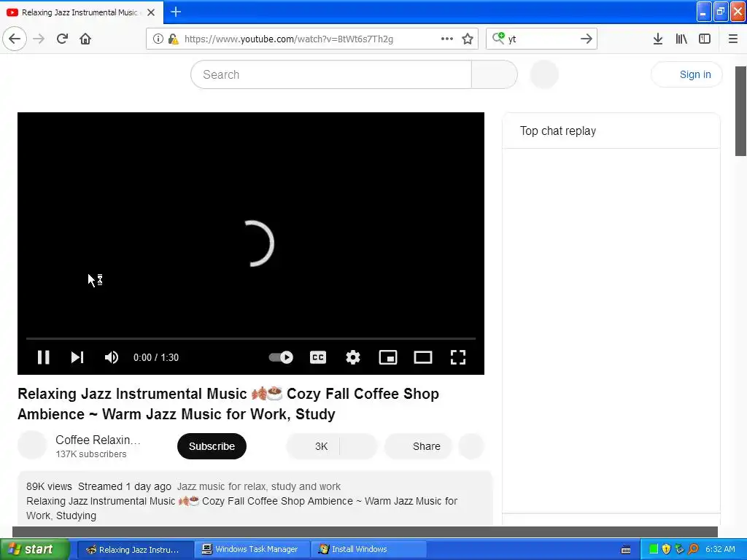This screenshot has width=747, height=560.
Task: Mute the video volume
Action: pos(111,357)
